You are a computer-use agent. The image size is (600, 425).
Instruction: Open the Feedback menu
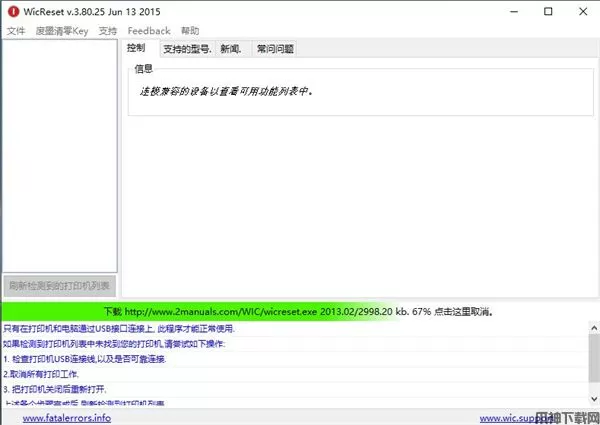pyautogui.click(x=149, y=31)
